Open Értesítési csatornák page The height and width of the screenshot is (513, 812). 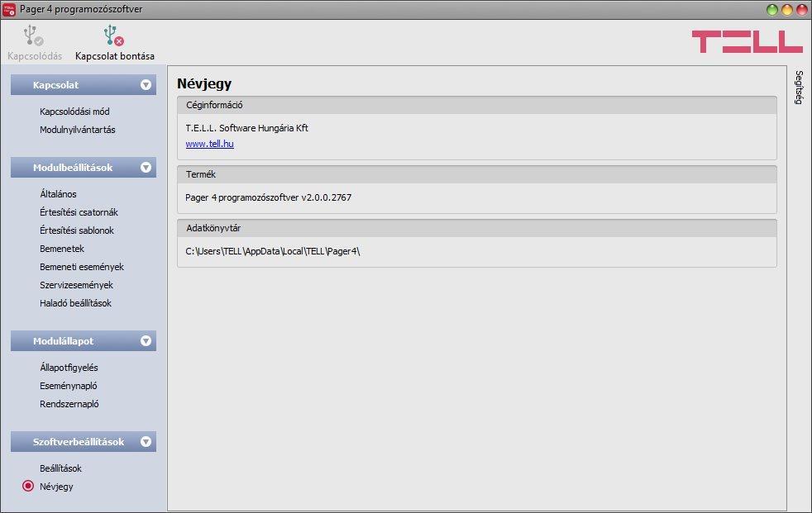(79, 212)
